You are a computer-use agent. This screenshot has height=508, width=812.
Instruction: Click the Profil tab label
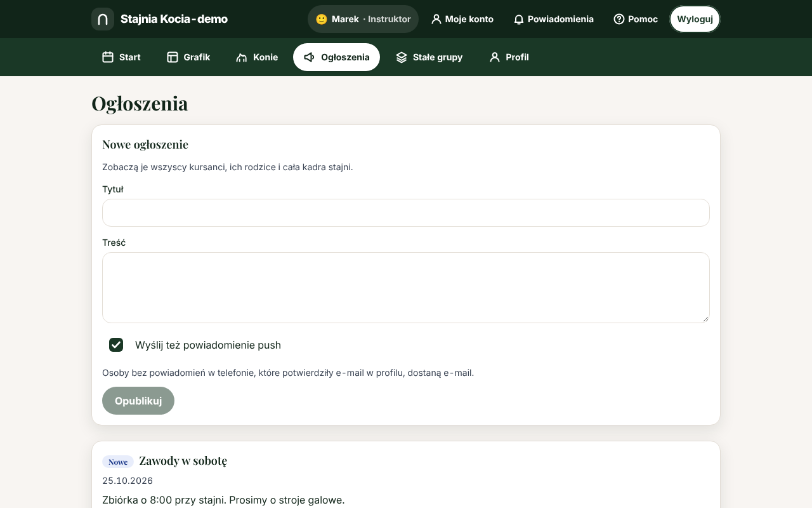pos(517,57)
